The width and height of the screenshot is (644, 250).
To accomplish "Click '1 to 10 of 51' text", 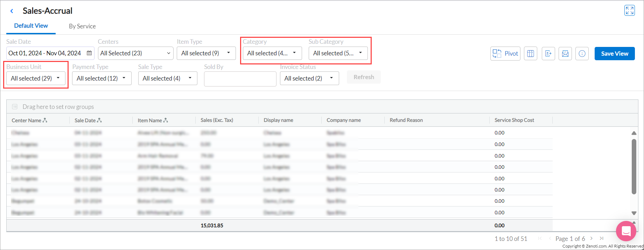I will pyautogui.click(x=511, y=239).
